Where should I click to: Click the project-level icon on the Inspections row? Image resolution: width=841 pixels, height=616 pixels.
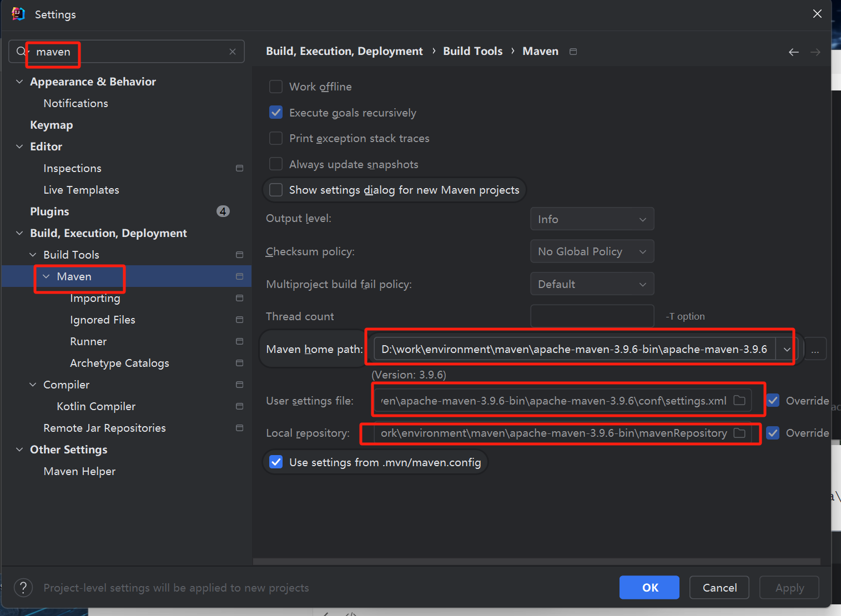click(x=240, y=168)
